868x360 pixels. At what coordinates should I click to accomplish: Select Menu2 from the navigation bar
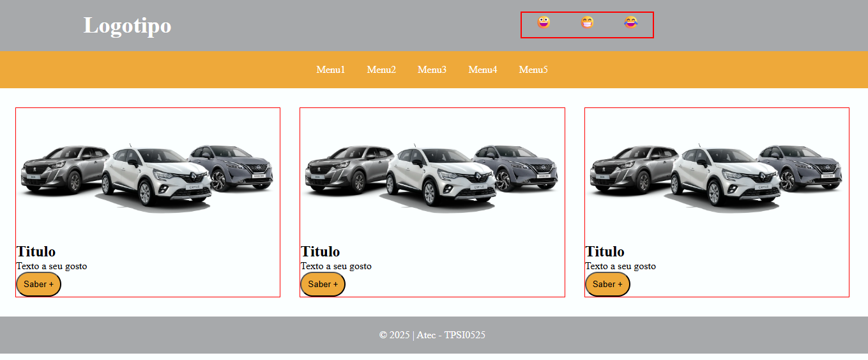point(381,70)
